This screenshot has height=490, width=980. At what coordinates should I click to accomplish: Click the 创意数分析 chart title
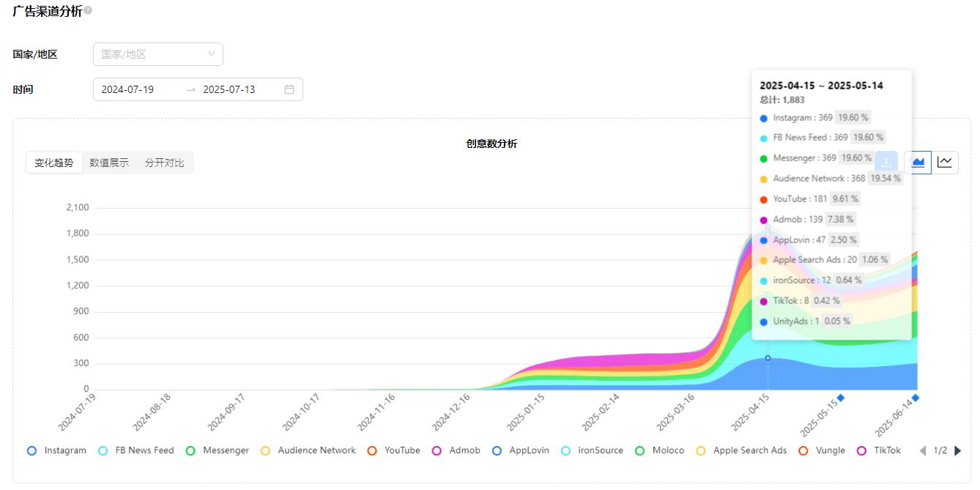(x=491, y=144)
